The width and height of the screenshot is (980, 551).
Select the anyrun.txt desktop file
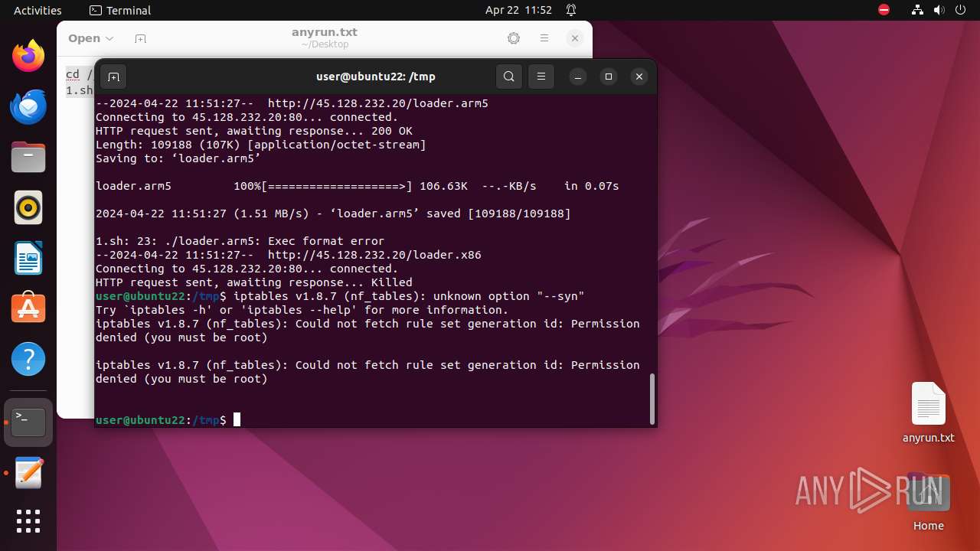(x=929, y=413)
